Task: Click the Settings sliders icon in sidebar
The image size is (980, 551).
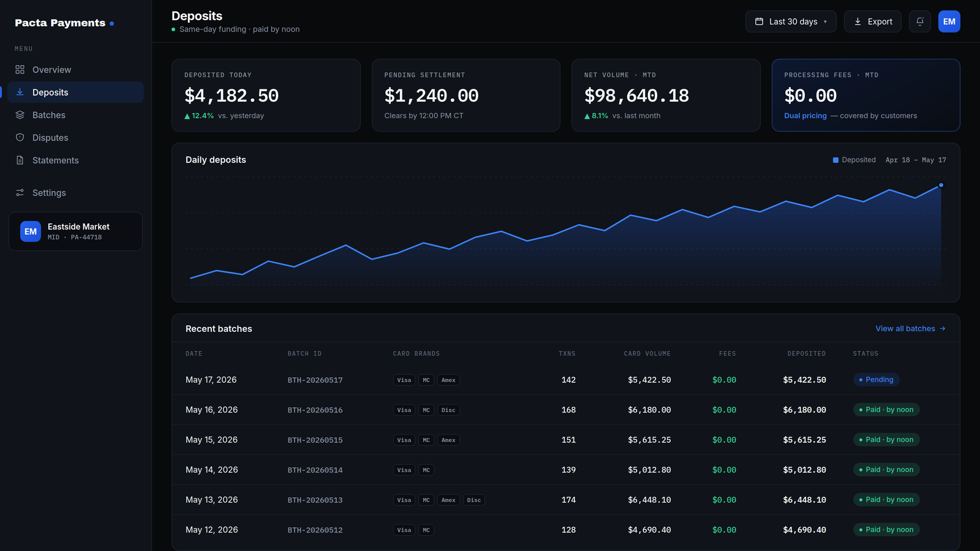Action: pyautogui.click(x=20, y=193)
